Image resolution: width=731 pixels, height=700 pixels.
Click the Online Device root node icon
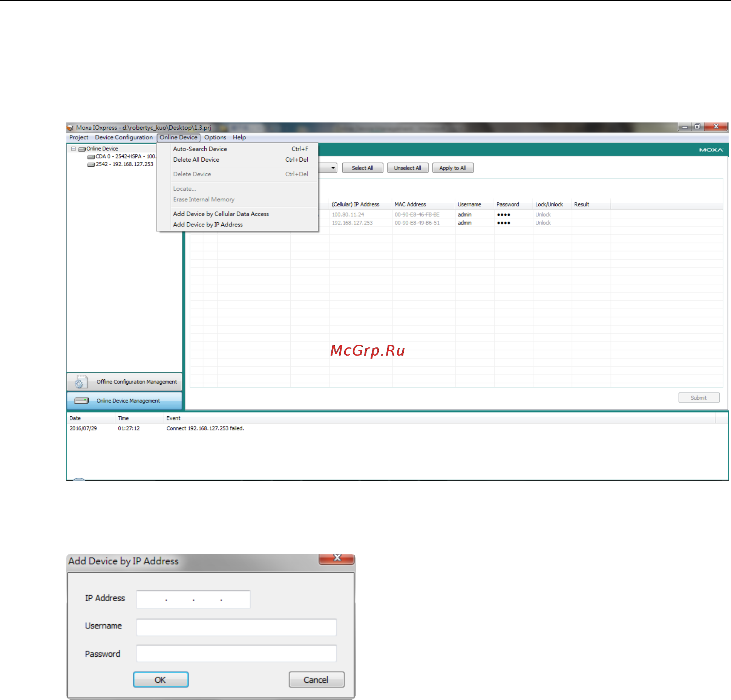click(82, 149)
